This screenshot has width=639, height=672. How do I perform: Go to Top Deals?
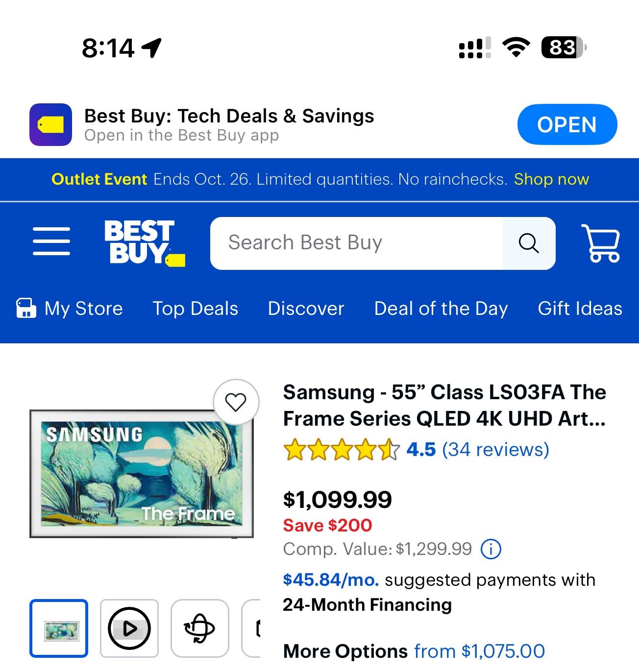click(195, 309)
